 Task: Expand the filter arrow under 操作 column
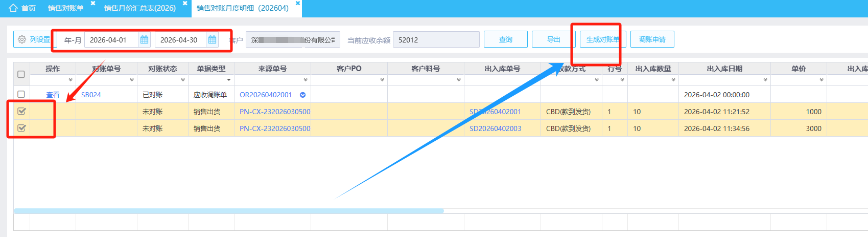(x=71, y=80)
